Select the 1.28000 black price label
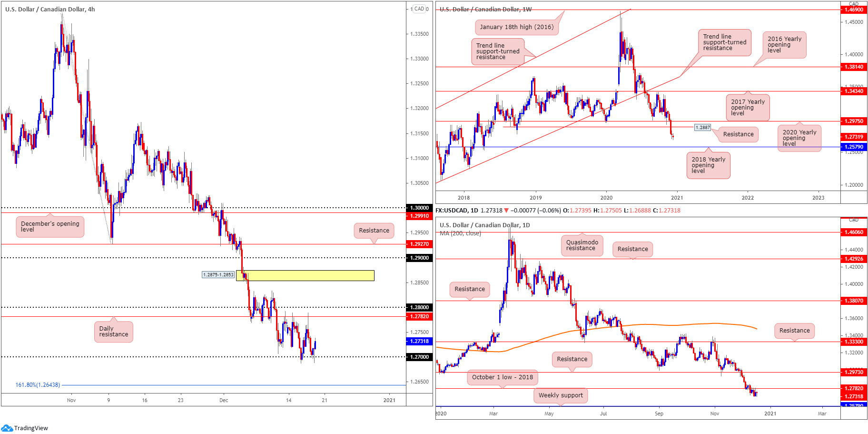Screen dimensions: 868x434 point(419,307)
